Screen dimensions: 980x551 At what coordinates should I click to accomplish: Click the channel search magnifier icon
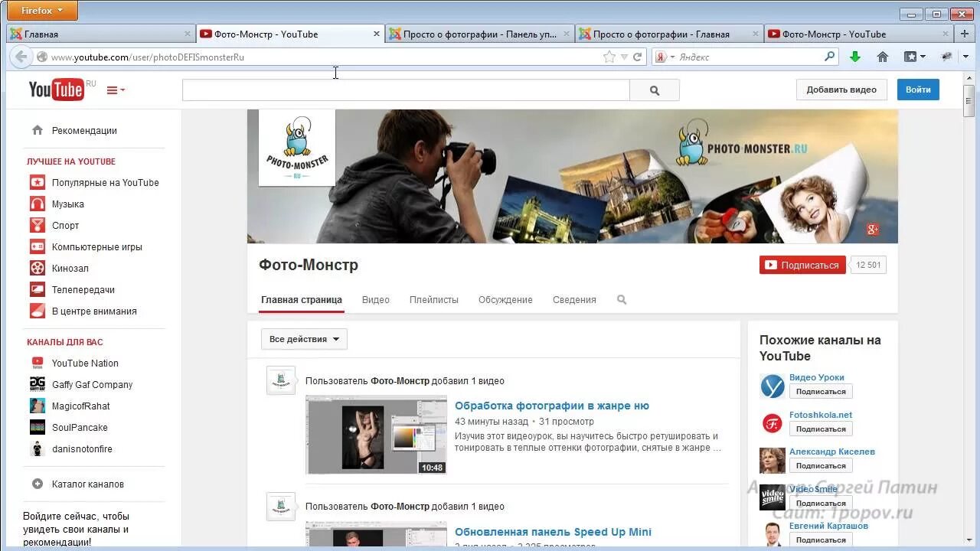coord(622,300)
